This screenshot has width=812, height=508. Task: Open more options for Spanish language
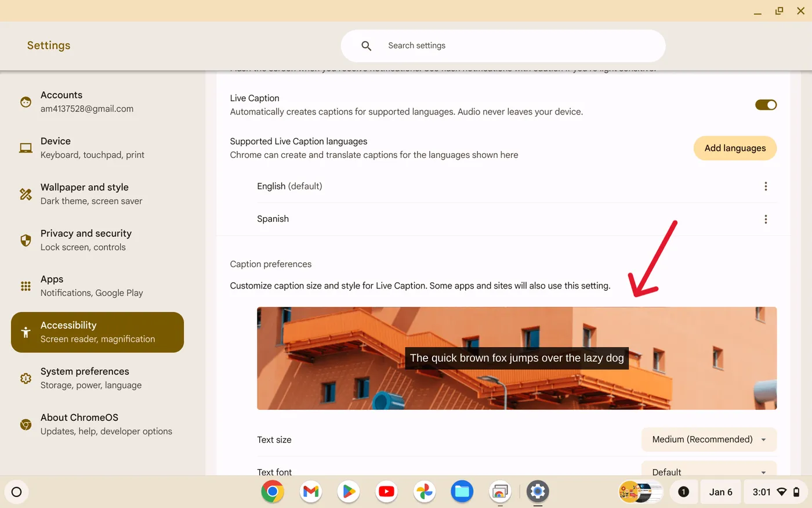tap(766, 219)
